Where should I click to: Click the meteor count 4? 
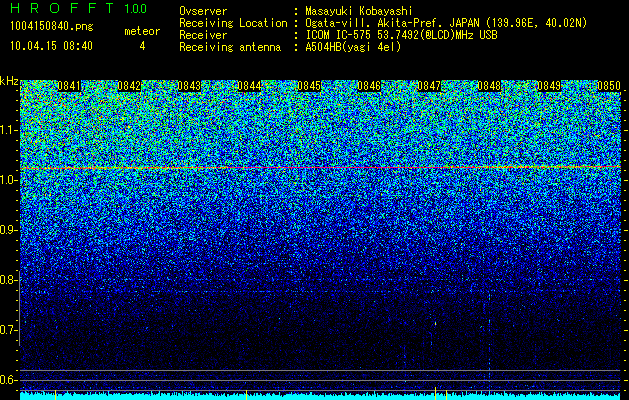142,46
